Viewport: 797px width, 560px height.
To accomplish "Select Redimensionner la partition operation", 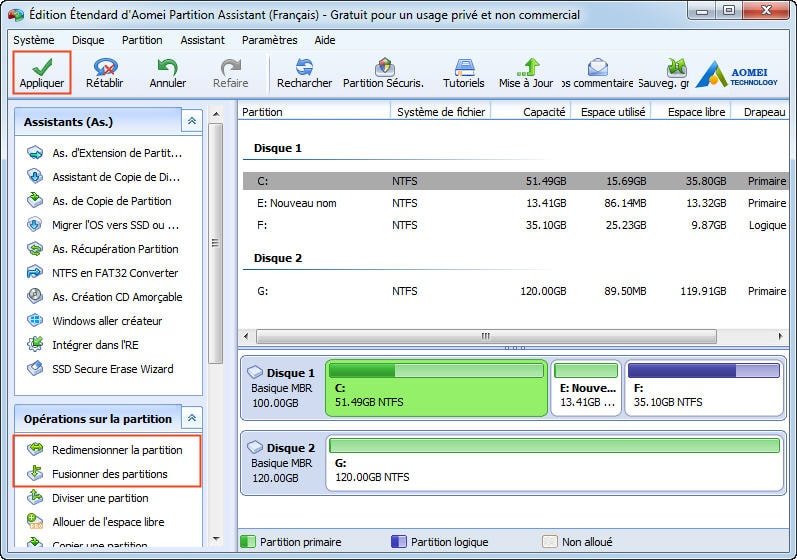I will (x=105, y=450).
